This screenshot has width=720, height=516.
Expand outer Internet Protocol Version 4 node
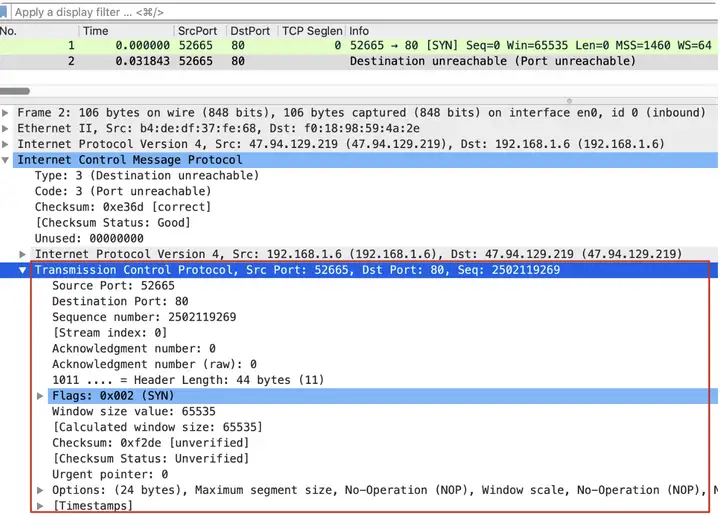pyautogui.click(x=6, y=144)
